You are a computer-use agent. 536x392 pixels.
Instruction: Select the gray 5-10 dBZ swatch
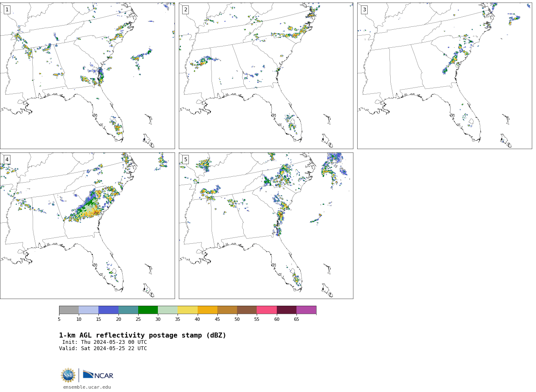point(69,310)
